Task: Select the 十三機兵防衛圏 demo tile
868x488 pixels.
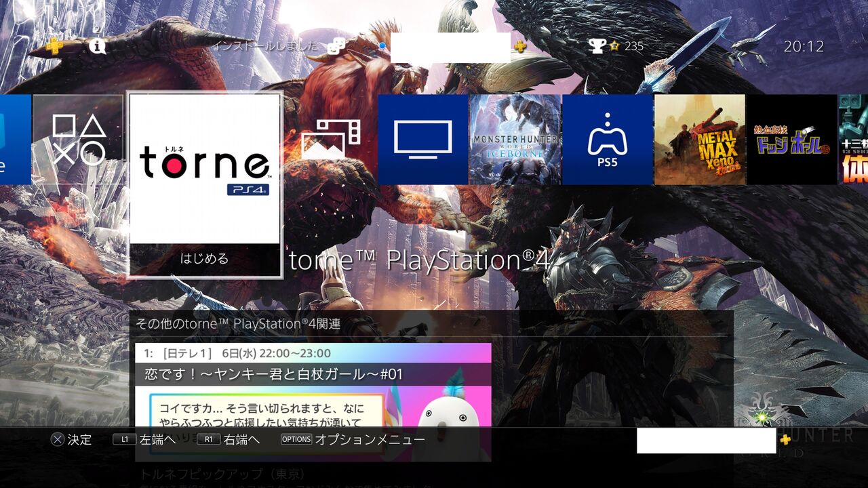Action: click(854, 139)
